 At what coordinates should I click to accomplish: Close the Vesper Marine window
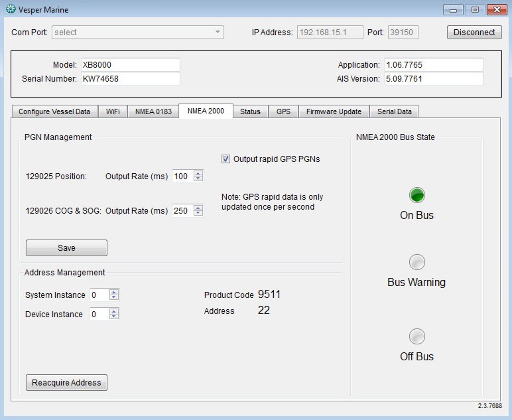497,10
